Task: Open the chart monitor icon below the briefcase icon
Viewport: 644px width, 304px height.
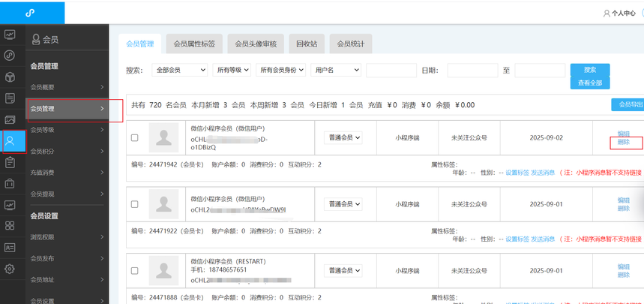Action: coord(10,204)
